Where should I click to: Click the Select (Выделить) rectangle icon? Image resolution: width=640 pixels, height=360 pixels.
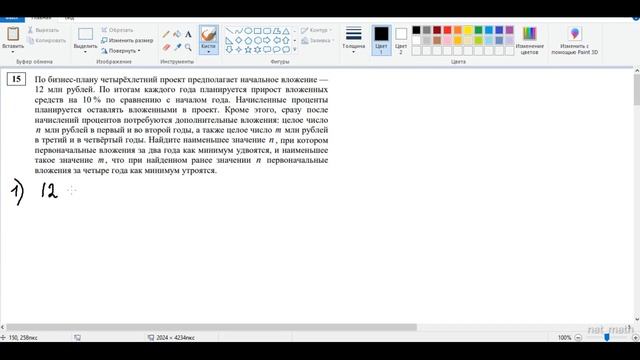(85, 34)
